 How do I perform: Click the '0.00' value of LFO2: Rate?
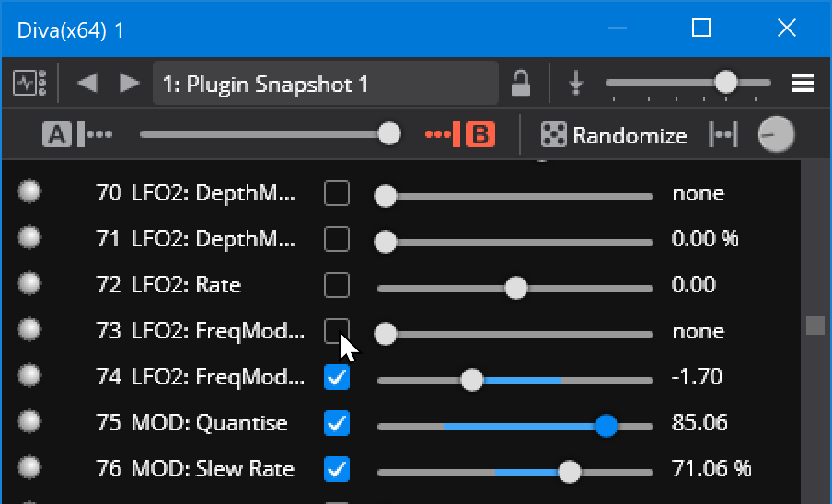click(x=694, y=285)
